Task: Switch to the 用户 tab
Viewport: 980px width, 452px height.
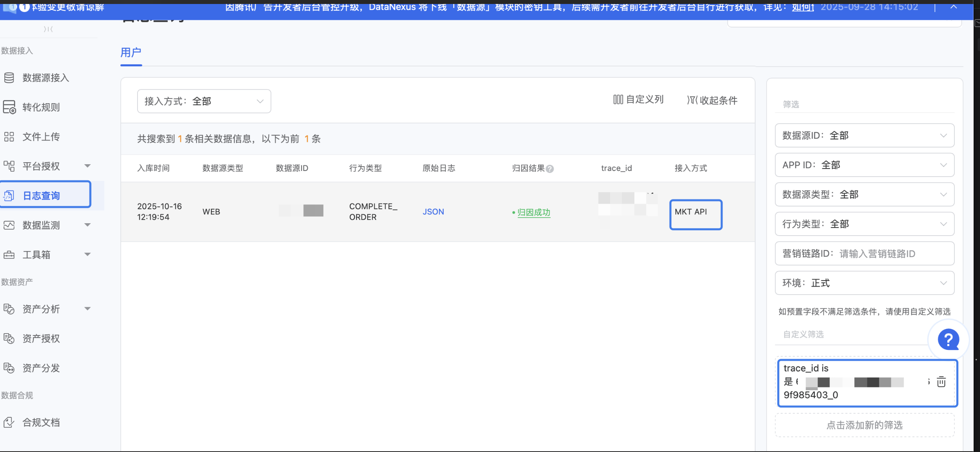Action: [x=131, y=53]
